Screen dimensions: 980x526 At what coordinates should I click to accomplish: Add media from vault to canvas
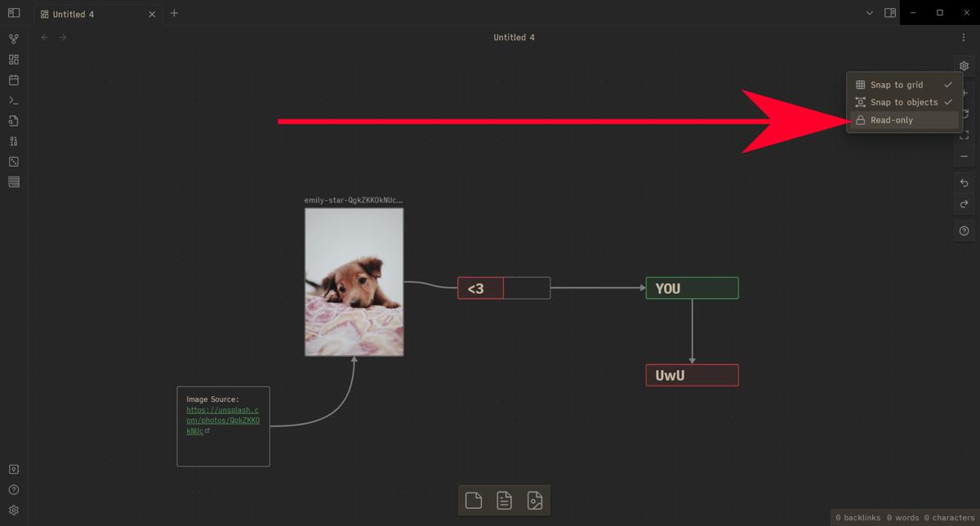pos(535,501)
